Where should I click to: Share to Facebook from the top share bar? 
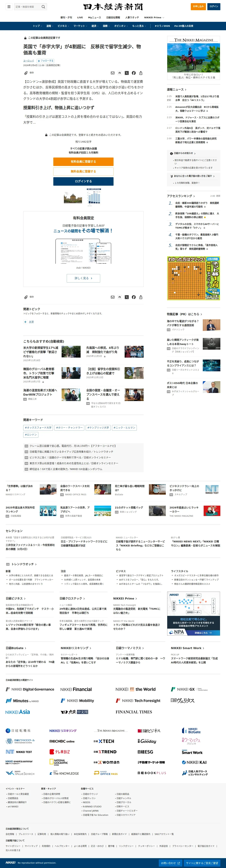click(134, 73)
